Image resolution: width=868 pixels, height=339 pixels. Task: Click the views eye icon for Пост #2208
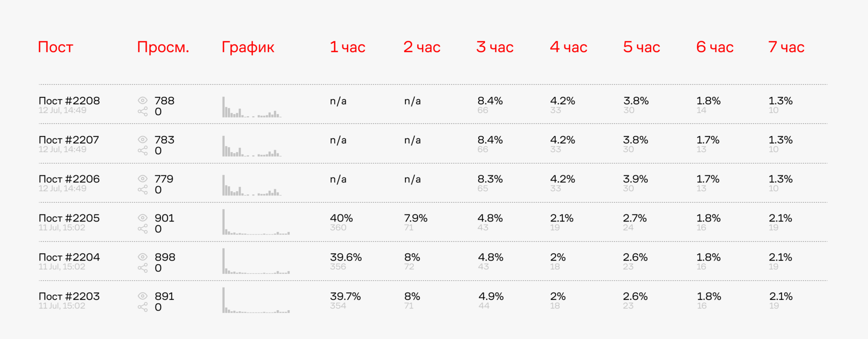[143, 101]
